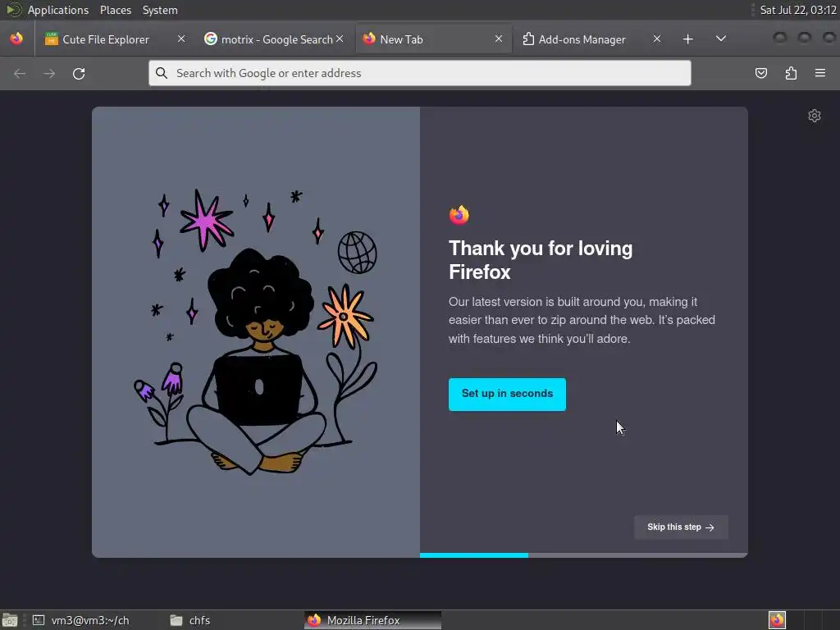840x630 pixels.
Task: Select Mozilla Firefox taskbar entry
Action: coord(373,620)
